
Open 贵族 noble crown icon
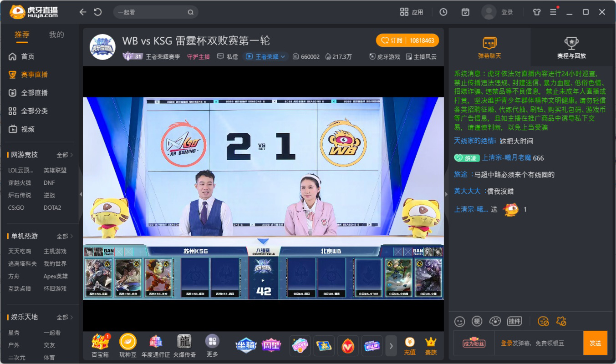coord(431,346)
